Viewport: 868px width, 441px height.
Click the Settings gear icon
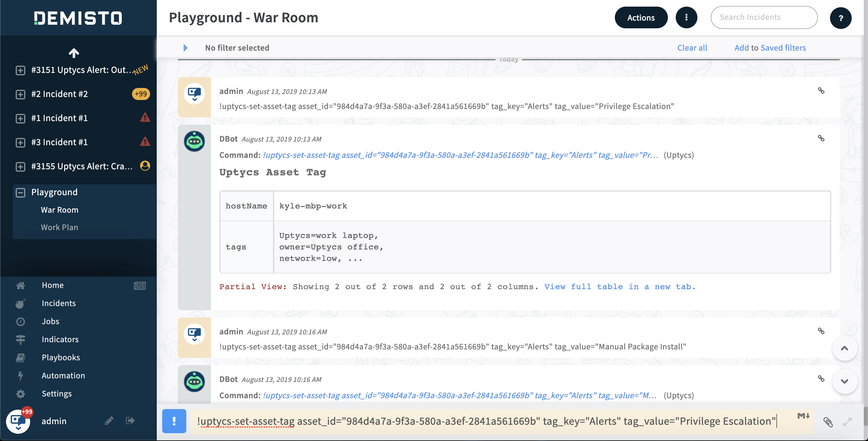click(x=20, y=394)
